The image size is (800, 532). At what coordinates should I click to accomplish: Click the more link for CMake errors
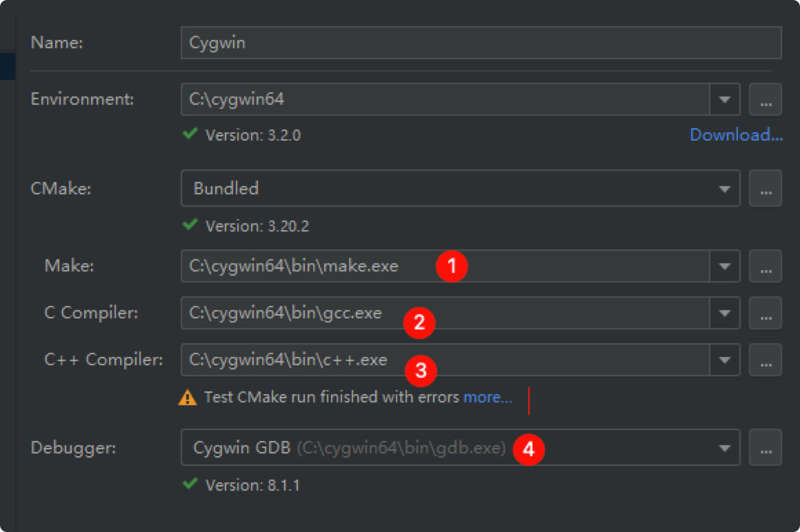click(488, 397)
